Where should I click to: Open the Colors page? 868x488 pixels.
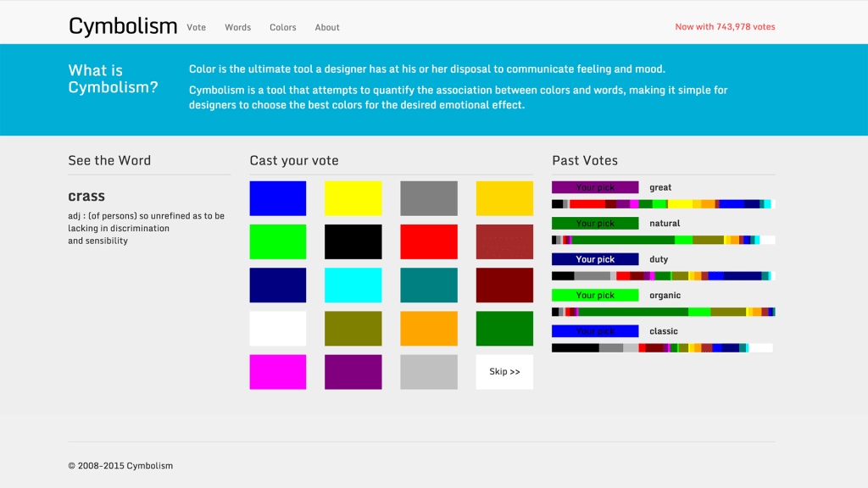[282, 27]
